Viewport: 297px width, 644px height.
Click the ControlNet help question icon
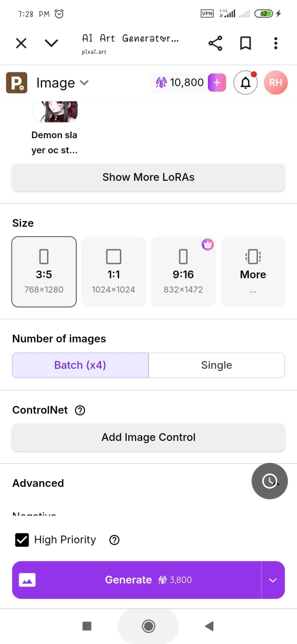pos(80,410)
